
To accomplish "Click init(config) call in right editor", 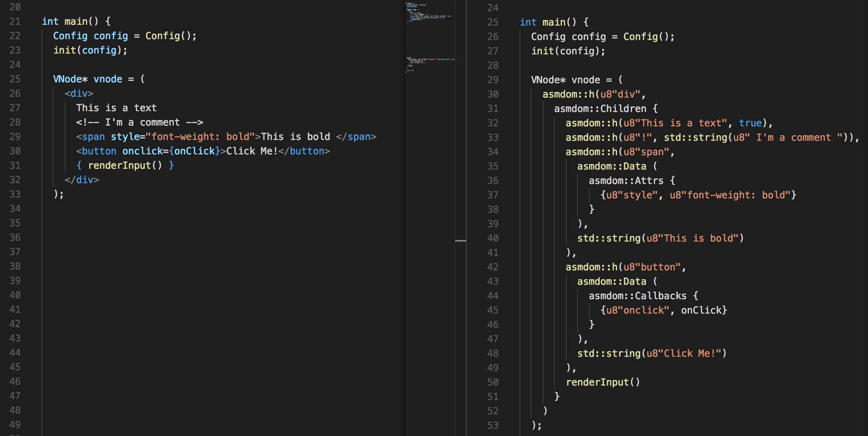I will (x=567, y=51).
